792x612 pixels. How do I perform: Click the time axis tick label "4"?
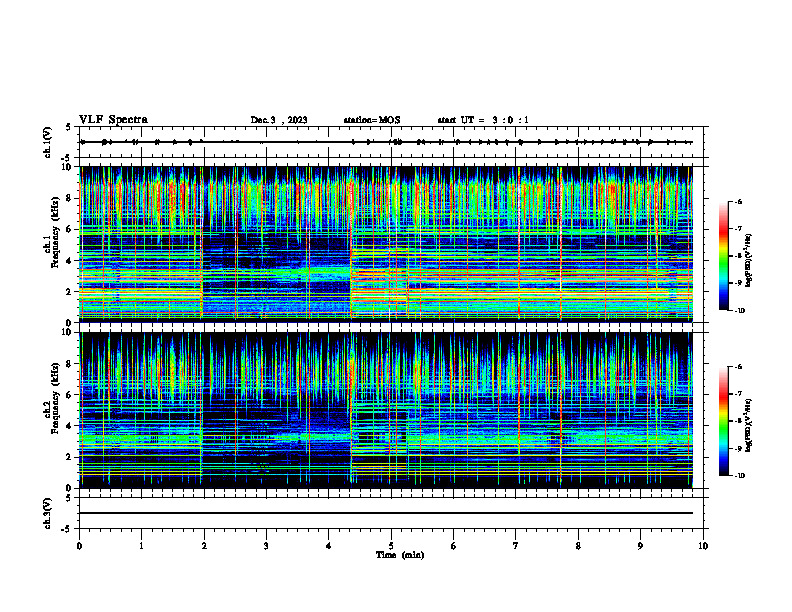pos(329,546)
